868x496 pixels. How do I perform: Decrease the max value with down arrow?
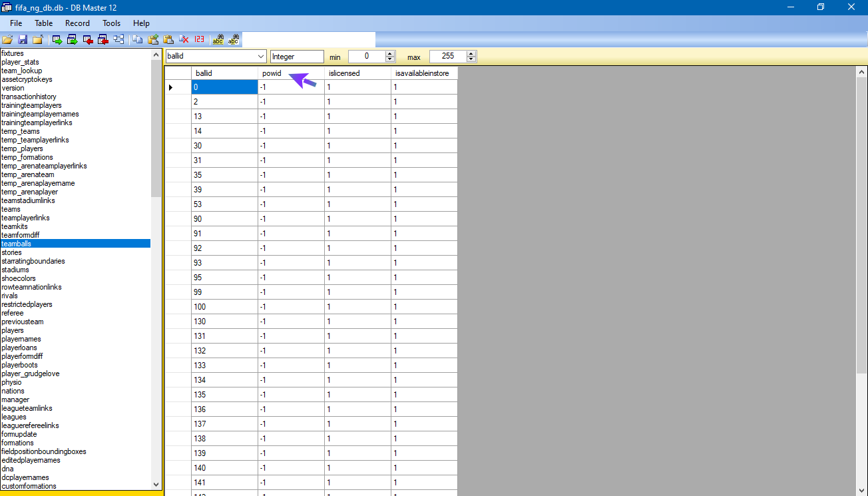471,59
